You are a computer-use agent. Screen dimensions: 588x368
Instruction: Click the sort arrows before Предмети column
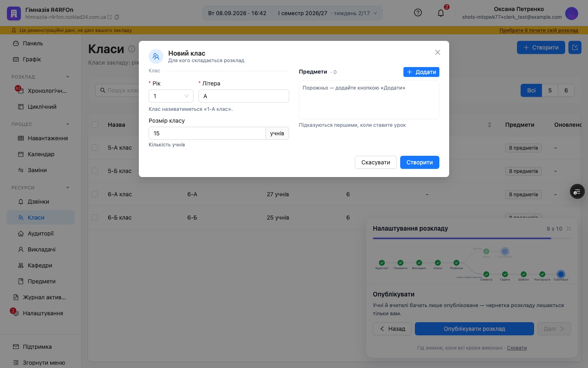pos(490,125)
